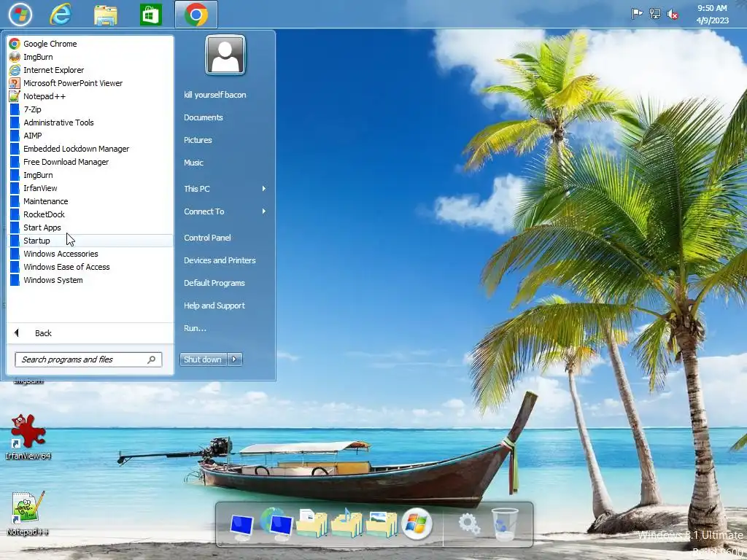Image resolution: width=747 pixels, height=560 pixels.
Task: Select the IrfanView 64 desktop shortcut
Action: (28, 437)
